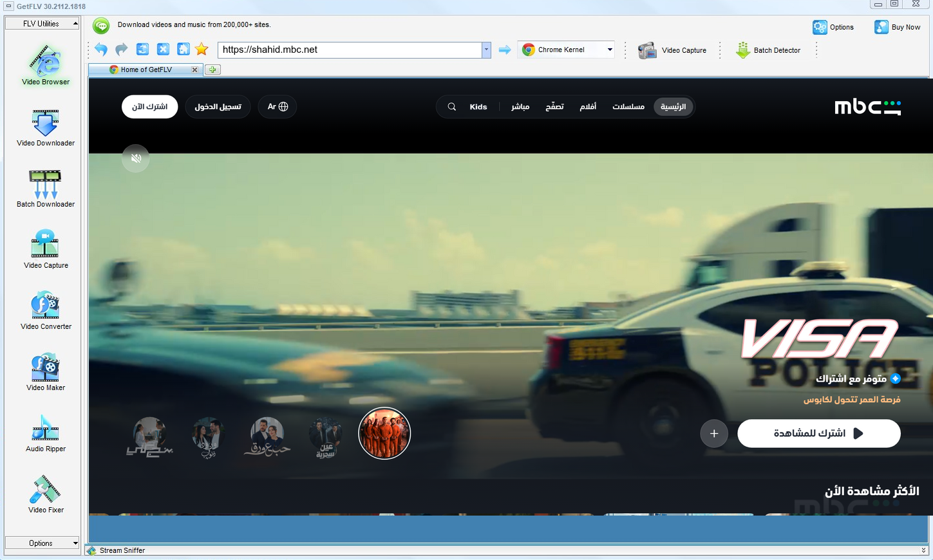
Task: Add VISA to list with plus button
Action: (714, 434)
